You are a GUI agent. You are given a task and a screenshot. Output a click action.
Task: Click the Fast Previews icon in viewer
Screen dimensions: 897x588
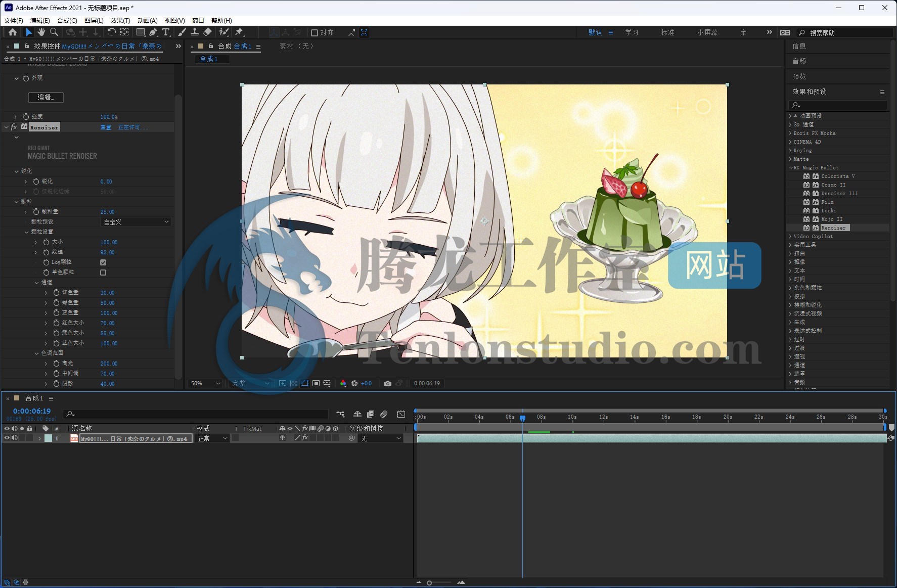(283, 384)
